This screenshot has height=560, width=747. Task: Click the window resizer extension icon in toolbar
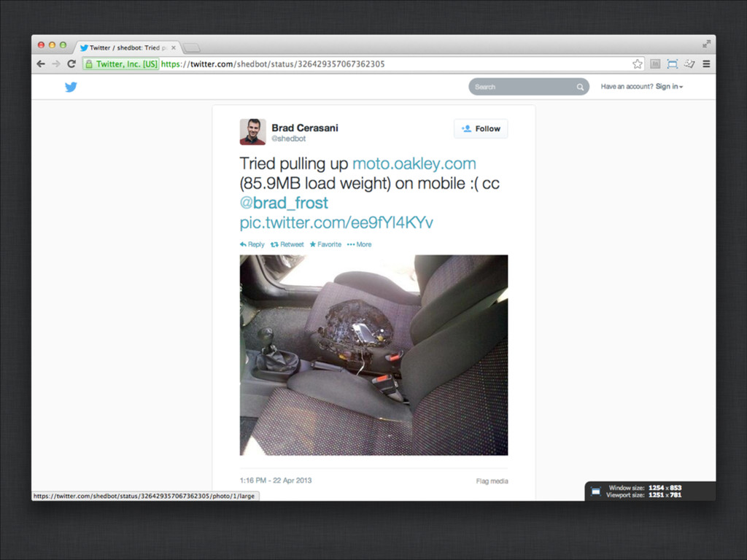tap(672, 64)
